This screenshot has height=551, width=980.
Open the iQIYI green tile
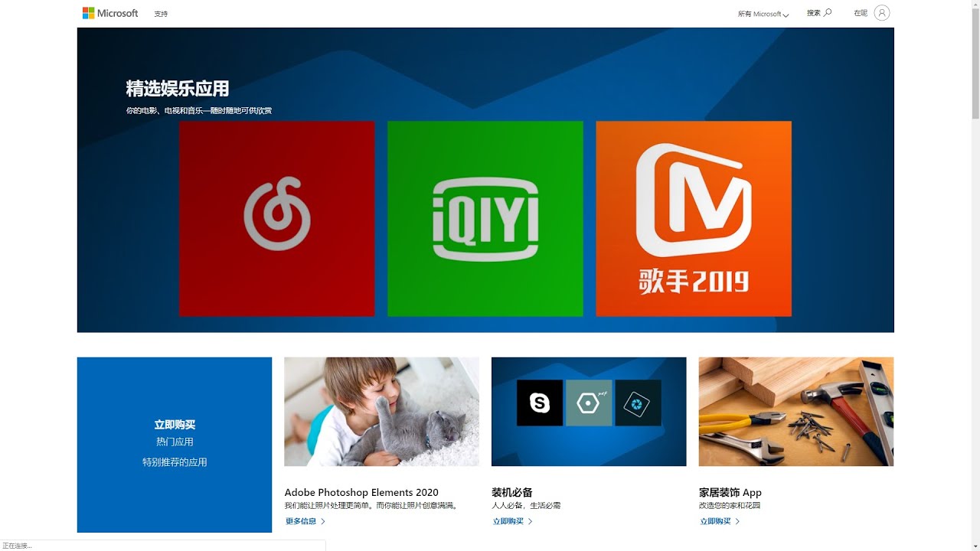click(x=485, y=219)
